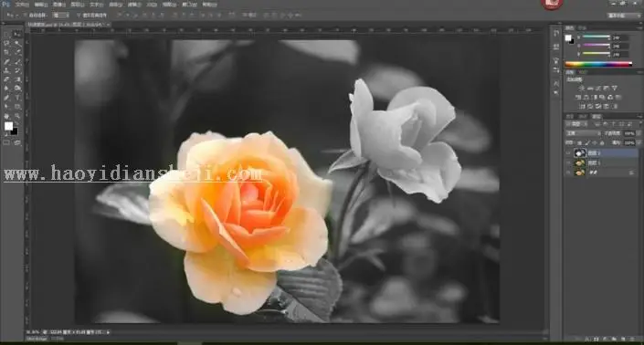Select the Horizontal Type tool
Viewport: 644px width, 345px height.
(17, 98)
